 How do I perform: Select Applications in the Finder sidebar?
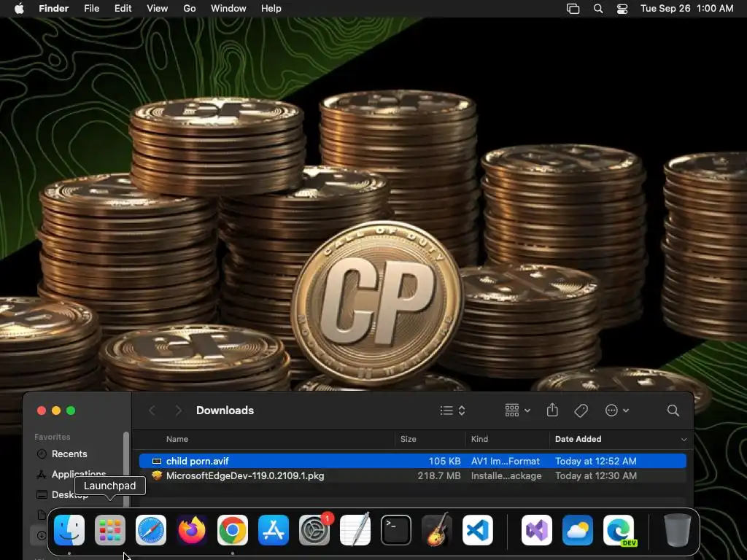coord(79,474)
